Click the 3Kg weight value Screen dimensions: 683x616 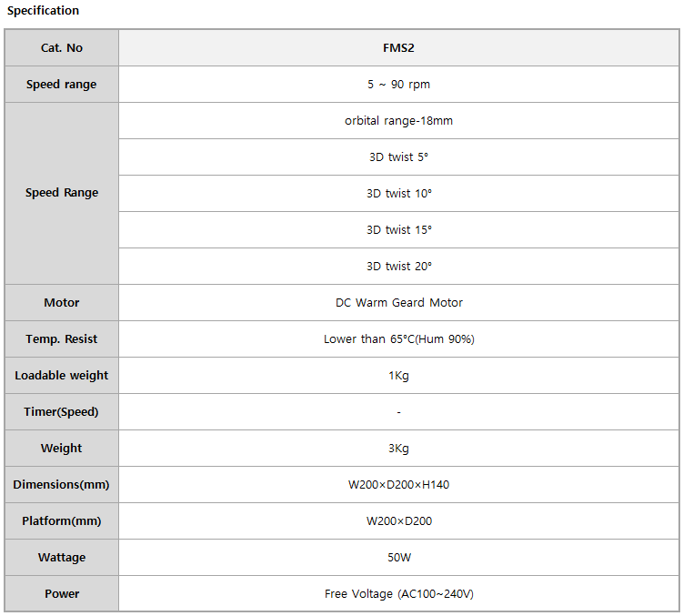click(398, 449)
